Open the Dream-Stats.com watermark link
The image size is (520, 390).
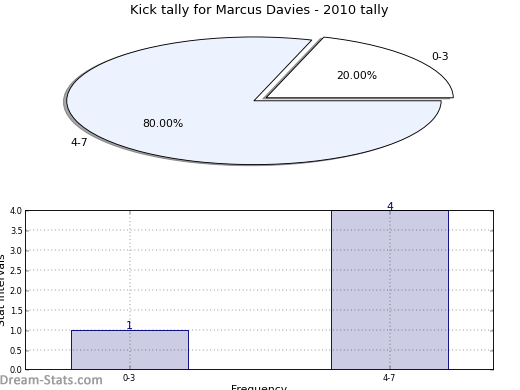[x=51, y=380]
